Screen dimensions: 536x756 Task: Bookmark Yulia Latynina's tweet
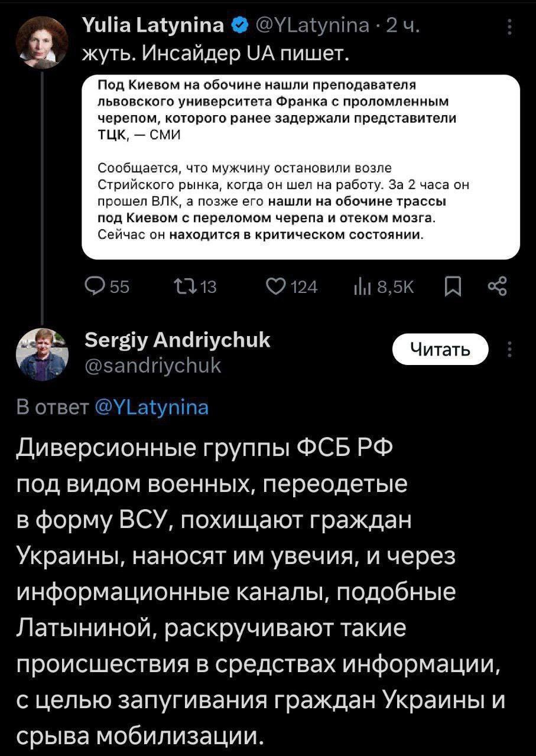click(451, 288)
